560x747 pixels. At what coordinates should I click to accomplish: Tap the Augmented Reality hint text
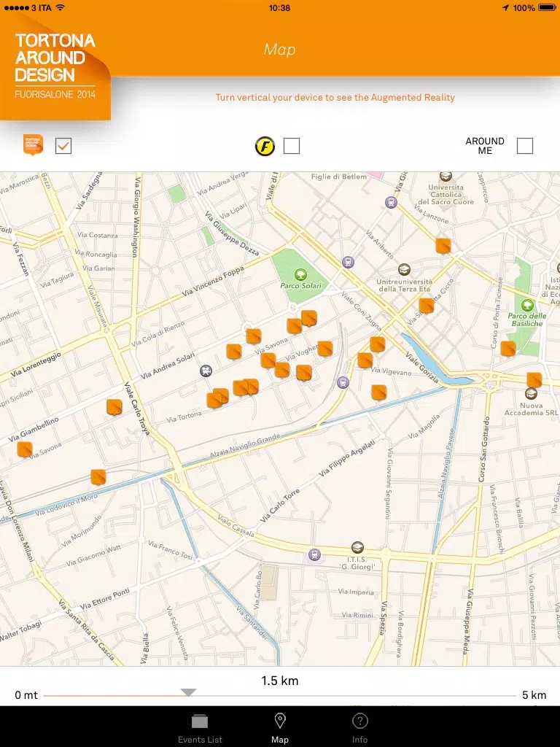[335, 98]
